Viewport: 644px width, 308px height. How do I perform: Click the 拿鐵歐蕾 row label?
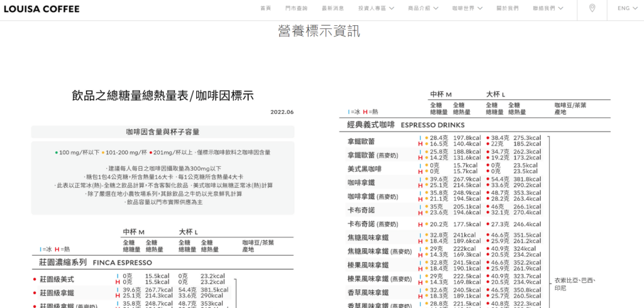(x=360, y=142)
